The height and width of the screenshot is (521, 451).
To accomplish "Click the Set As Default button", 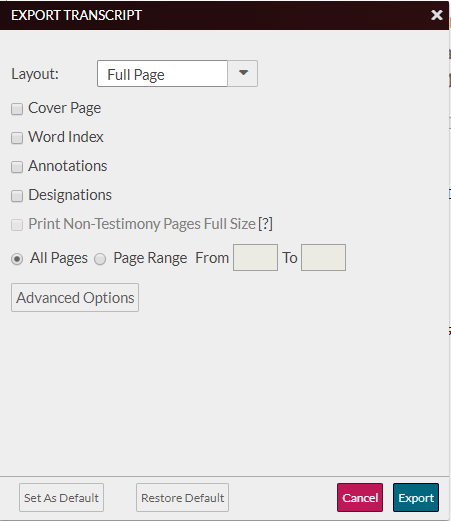I will 61,498.
